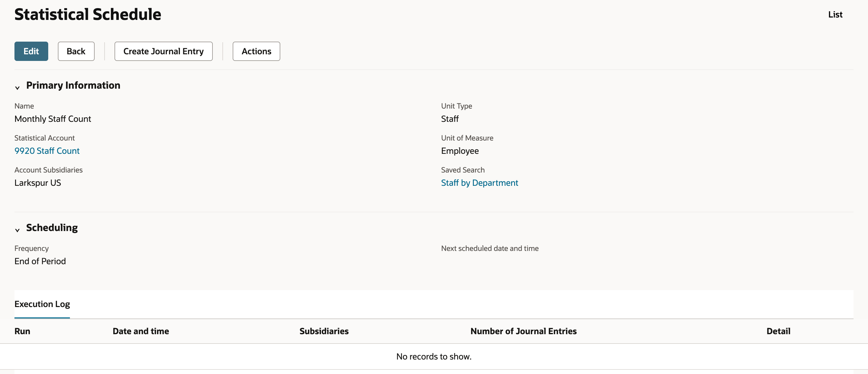Click the Unit Type field label
This screenshot has width=868, height=374.
point(457,106)
